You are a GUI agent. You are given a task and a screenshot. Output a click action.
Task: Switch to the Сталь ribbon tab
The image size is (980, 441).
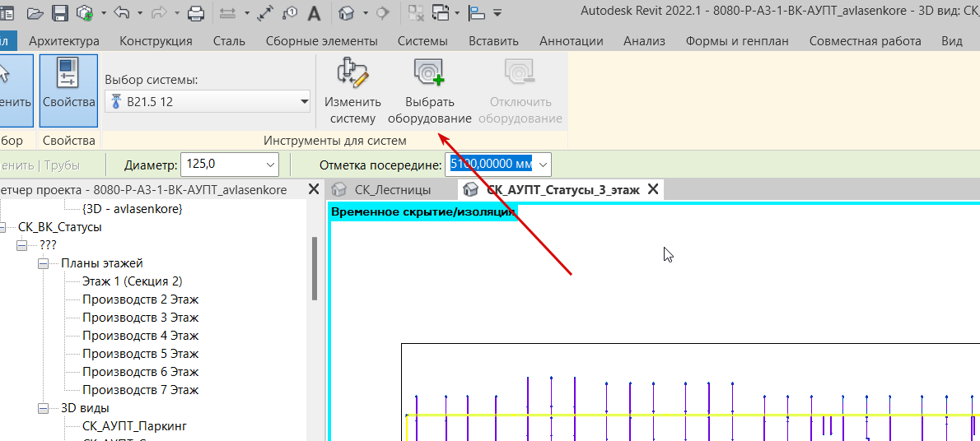coord(229,41)
